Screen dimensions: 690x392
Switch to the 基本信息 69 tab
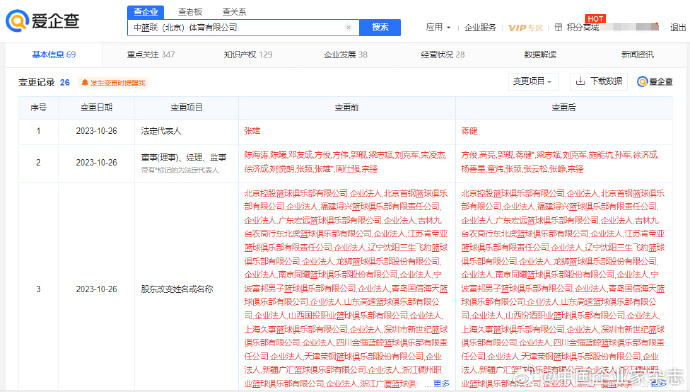pyautogui.click(x=54, y=55)
